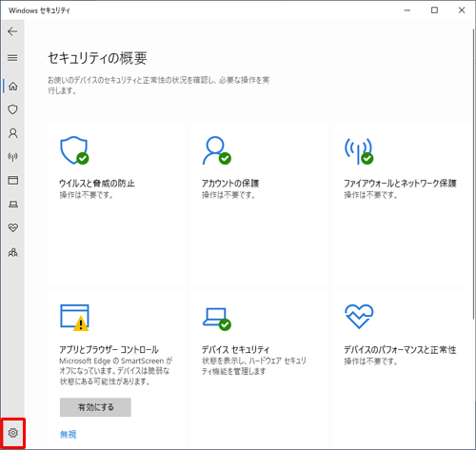Open account protection person icon in sidebar
The height and width of the screenshot is (450, 476).
(x=13, y=133)
